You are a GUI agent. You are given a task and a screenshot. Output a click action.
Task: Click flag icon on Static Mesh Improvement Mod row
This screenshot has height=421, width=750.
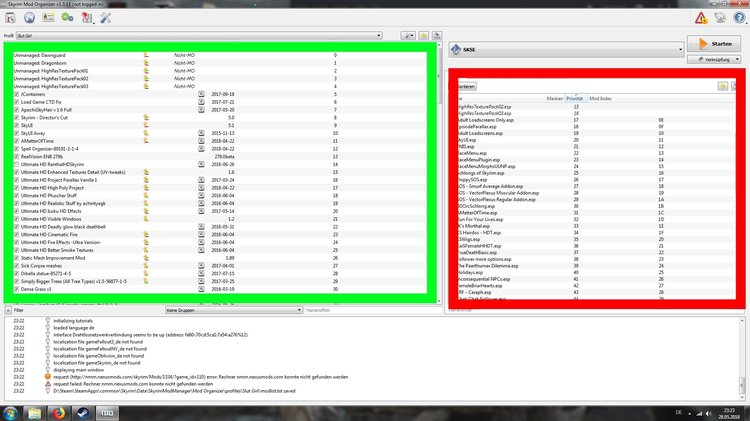146,258
